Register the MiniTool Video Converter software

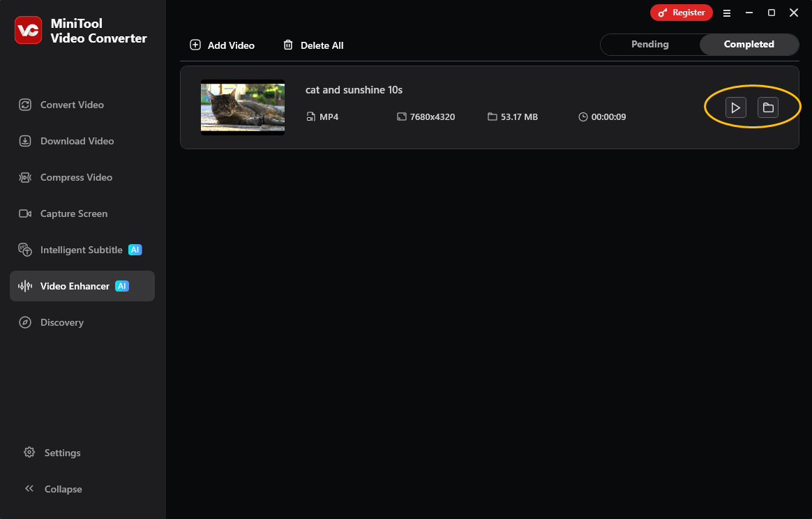click(x=682, y=12)
